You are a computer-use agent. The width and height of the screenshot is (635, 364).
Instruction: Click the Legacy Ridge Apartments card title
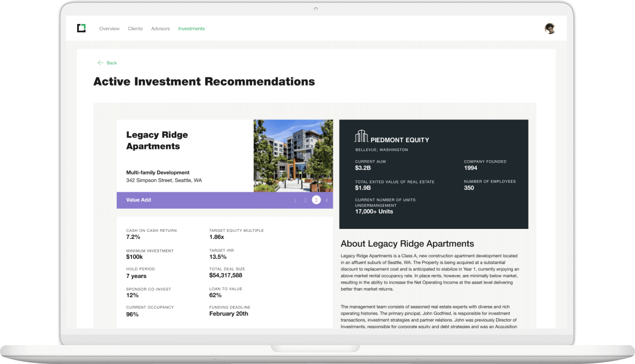click(157, 140)
